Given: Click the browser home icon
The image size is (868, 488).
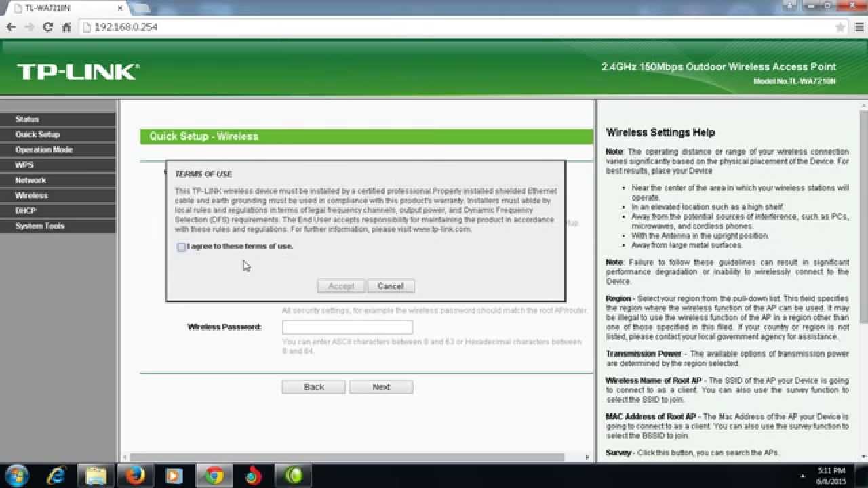Looking at the screenshot, I should (66, 27).
